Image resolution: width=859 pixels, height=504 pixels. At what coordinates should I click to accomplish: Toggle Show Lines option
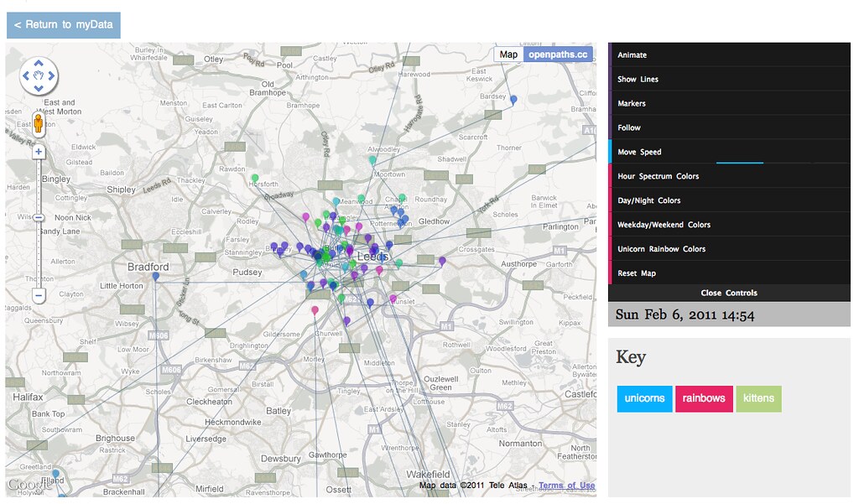pyautogui.click(x=729, y=79)
